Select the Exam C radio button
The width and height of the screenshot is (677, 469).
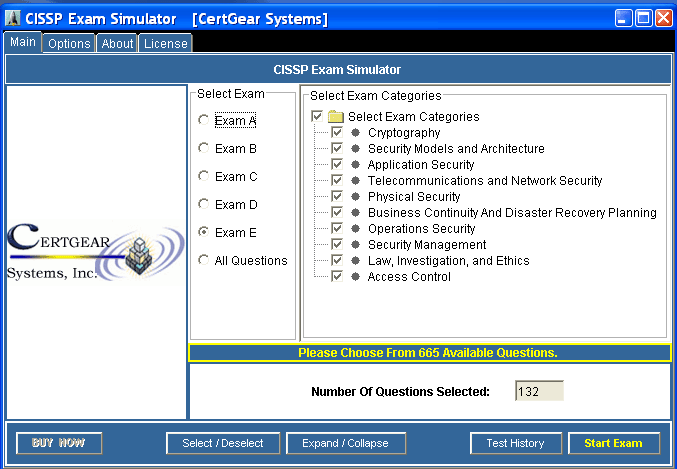point(203,176)
